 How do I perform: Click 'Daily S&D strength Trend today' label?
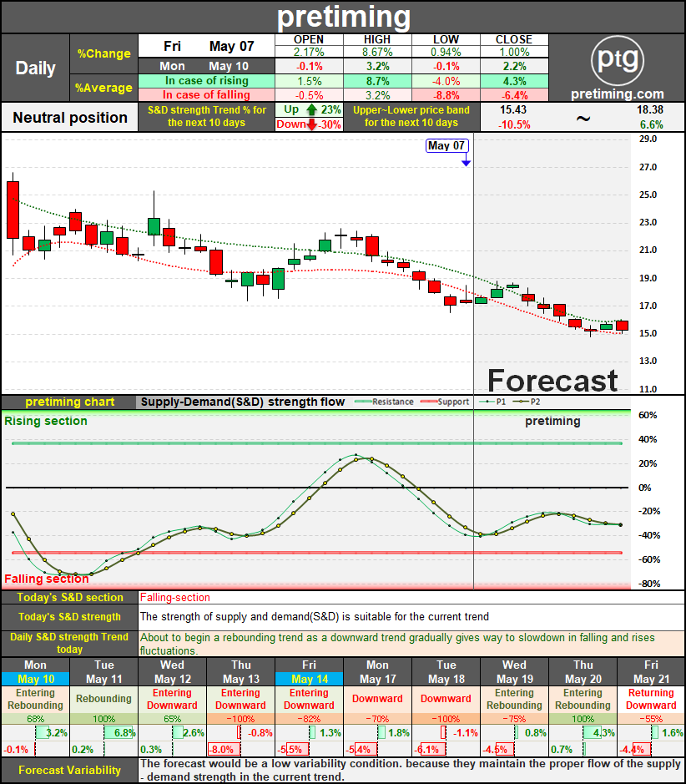(69, 643)
